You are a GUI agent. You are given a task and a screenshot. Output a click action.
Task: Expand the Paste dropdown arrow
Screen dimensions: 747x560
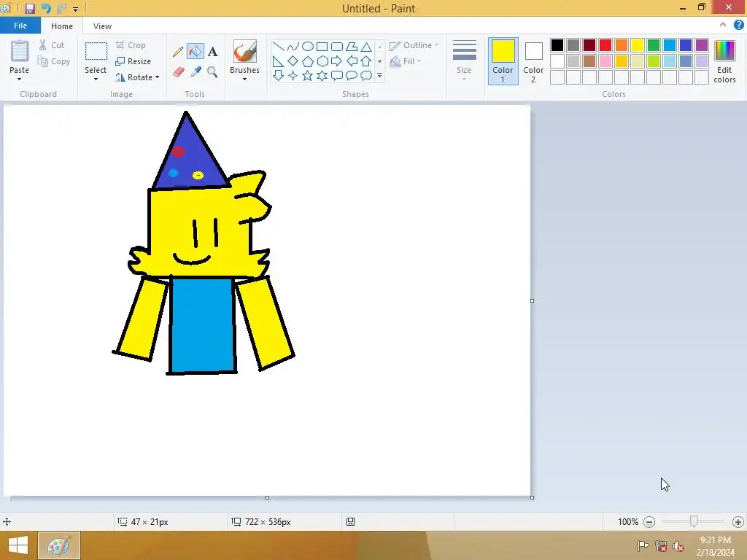[20, 79]
